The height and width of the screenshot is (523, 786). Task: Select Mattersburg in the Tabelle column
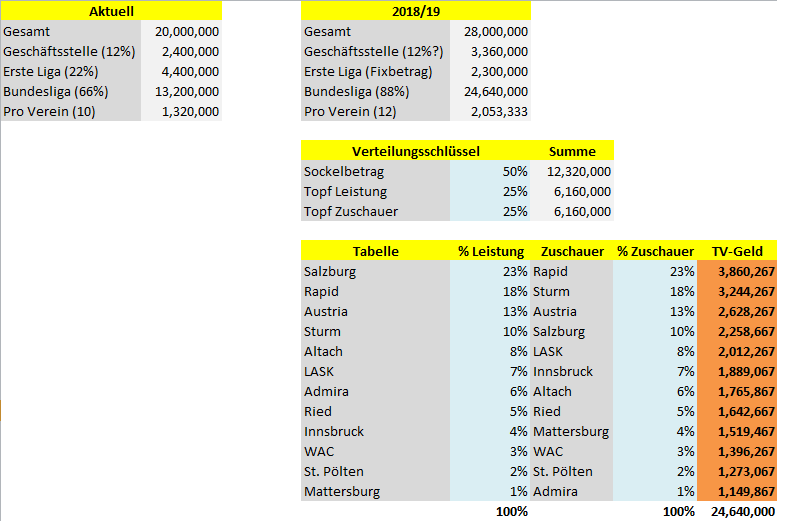(x=375, y=491)
